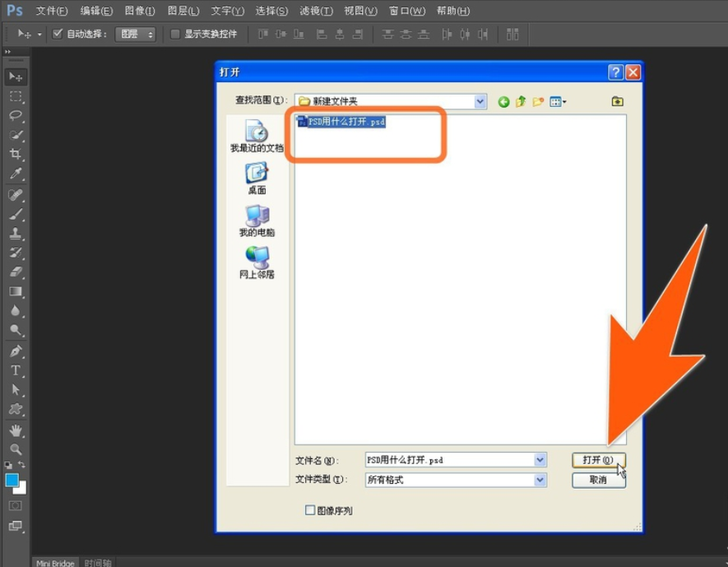Activate the Hand tool

(16, 430)
